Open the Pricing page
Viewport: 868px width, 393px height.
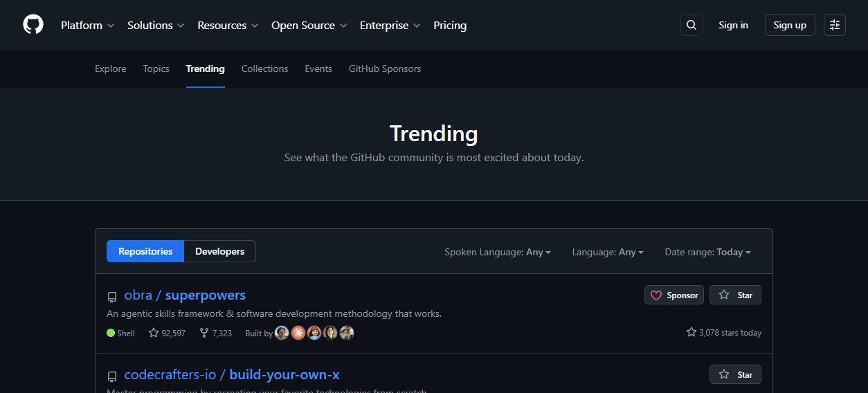(x=450, y=25)
